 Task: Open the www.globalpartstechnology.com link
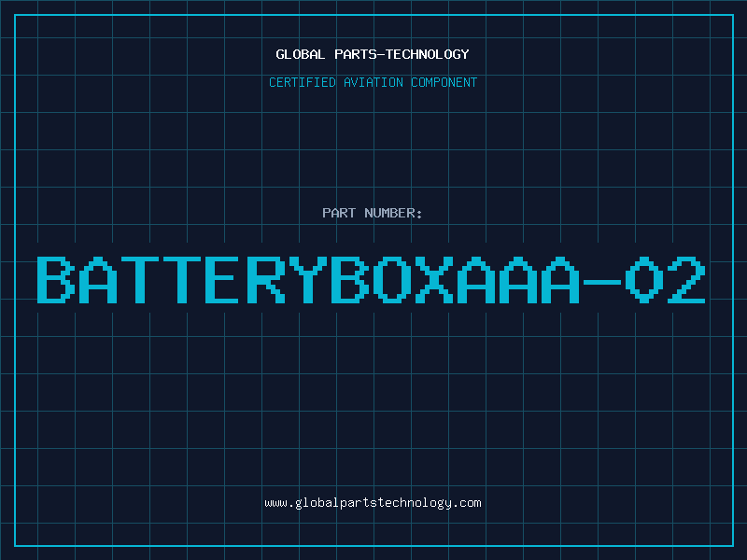pos(373,503)
